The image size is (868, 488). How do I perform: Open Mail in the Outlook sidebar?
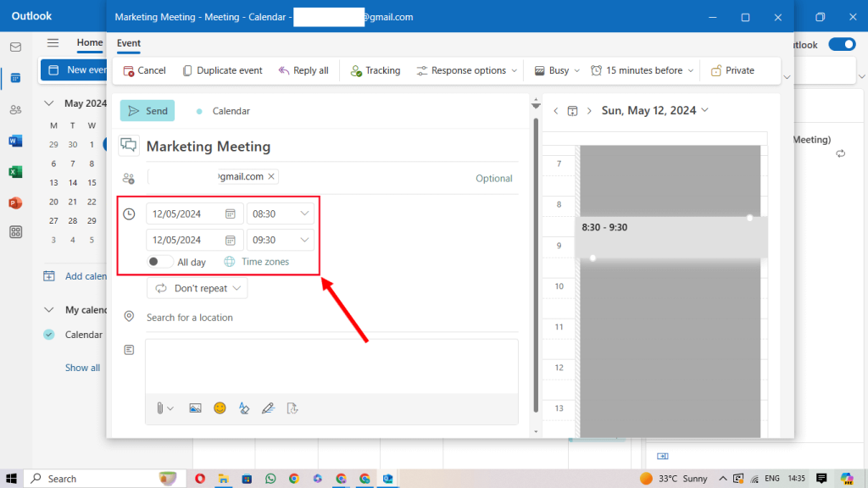[15, 47]
